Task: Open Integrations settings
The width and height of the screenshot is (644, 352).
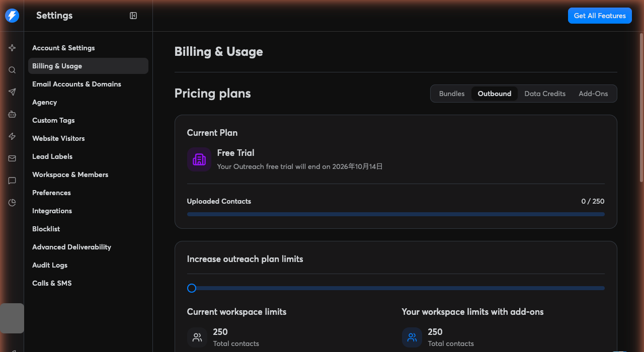Action: pos(88,211)
